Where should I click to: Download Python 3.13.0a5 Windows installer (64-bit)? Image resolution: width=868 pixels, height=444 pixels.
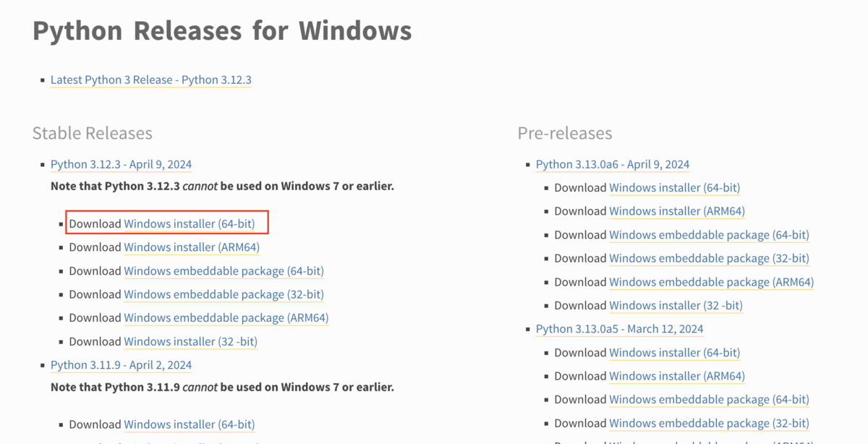click(x=675, y=353)
